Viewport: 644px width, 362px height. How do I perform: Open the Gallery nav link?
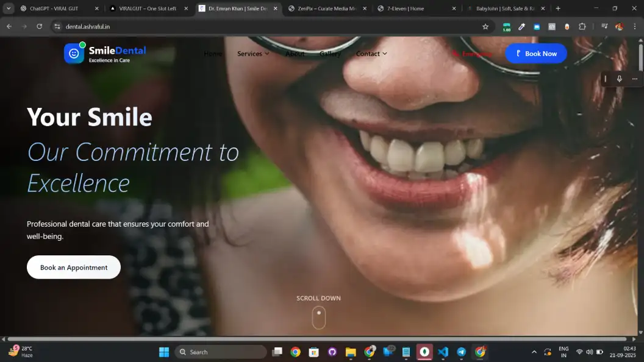(330, 54)
